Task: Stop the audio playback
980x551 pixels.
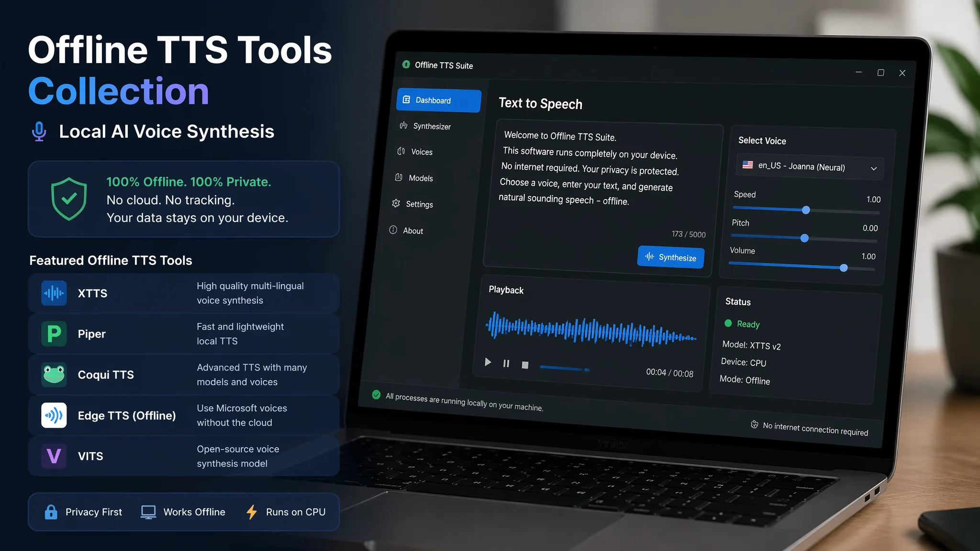Action: 525,365
